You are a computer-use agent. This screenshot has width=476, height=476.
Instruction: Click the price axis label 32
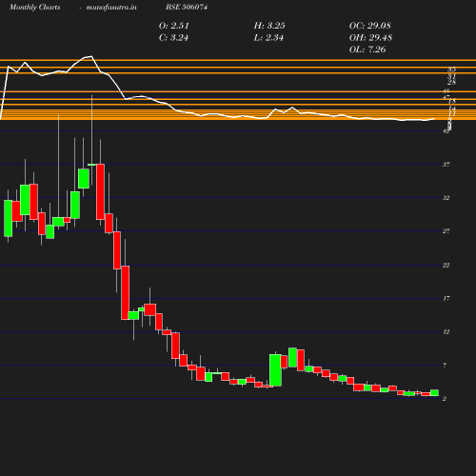(x=446, y=198)
